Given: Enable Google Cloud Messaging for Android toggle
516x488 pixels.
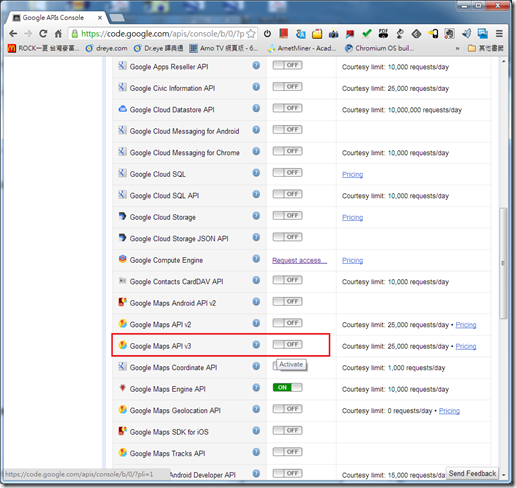Looking at the screenshot, I should click(x=287, y=130).
